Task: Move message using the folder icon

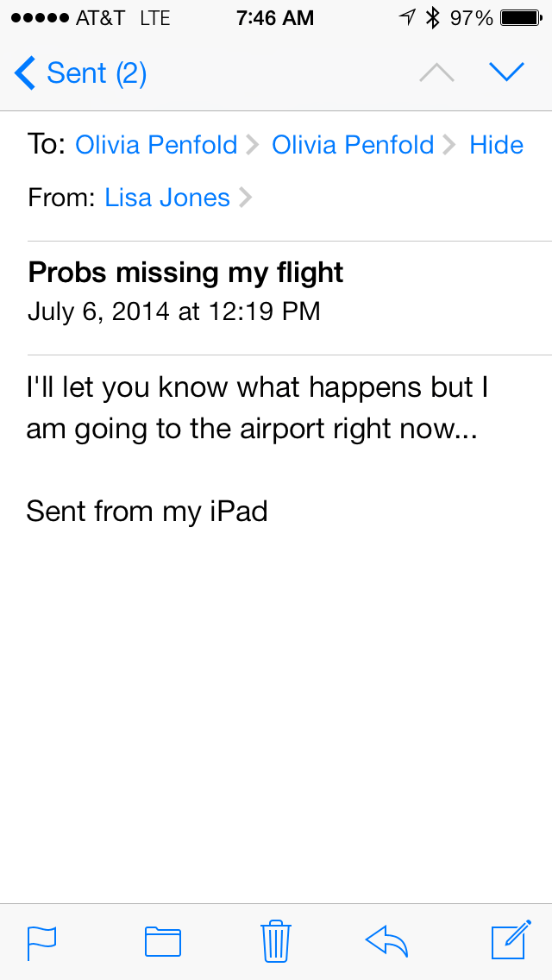Action: pos(162,941)
